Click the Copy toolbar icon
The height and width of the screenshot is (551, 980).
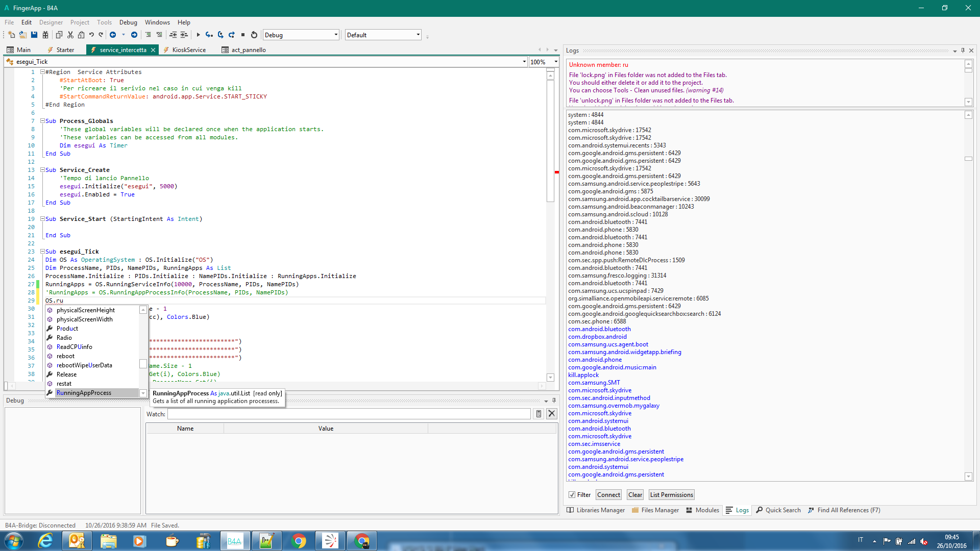(59, 35)
